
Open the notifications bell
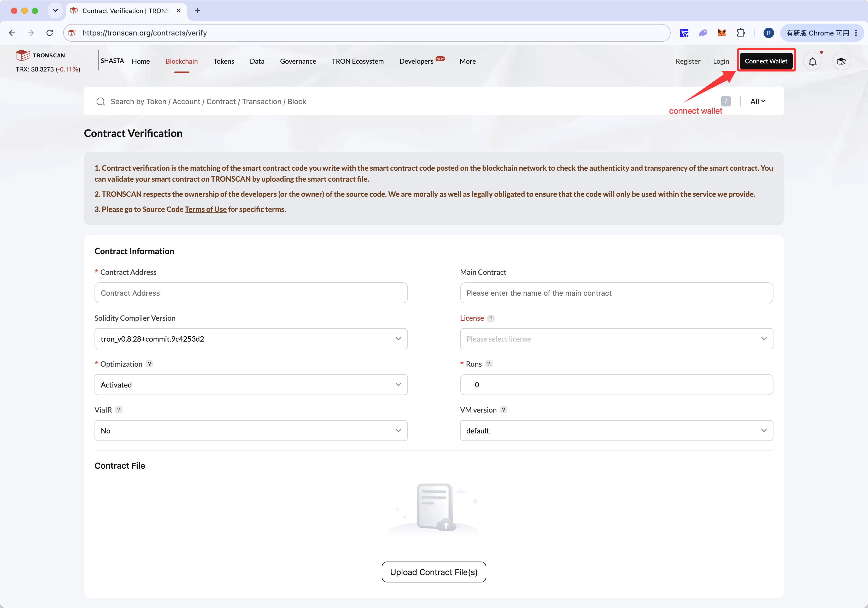pos(812,61)
